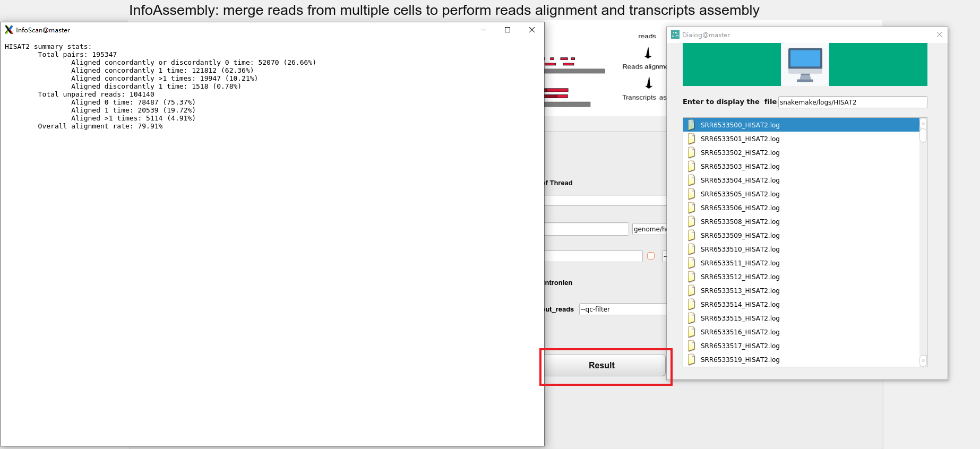Click the 'HISAT2 summary stats:' heading

pos(48,47)
